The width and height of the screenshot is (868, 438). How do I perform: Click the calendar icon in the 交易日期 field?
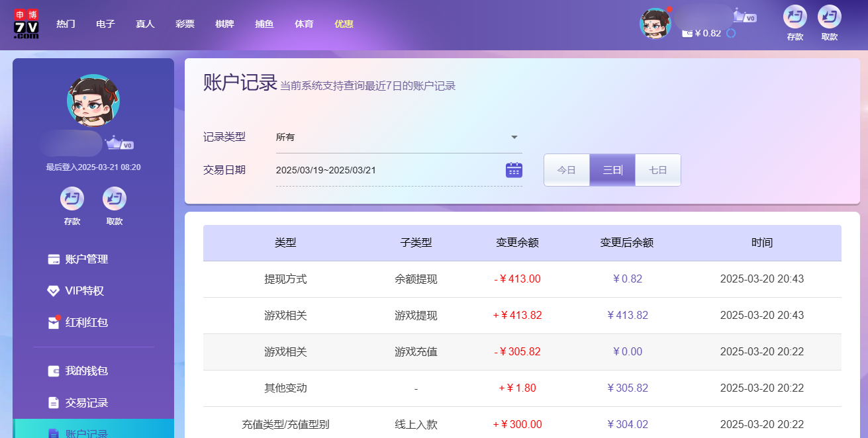tap(516, 169)
